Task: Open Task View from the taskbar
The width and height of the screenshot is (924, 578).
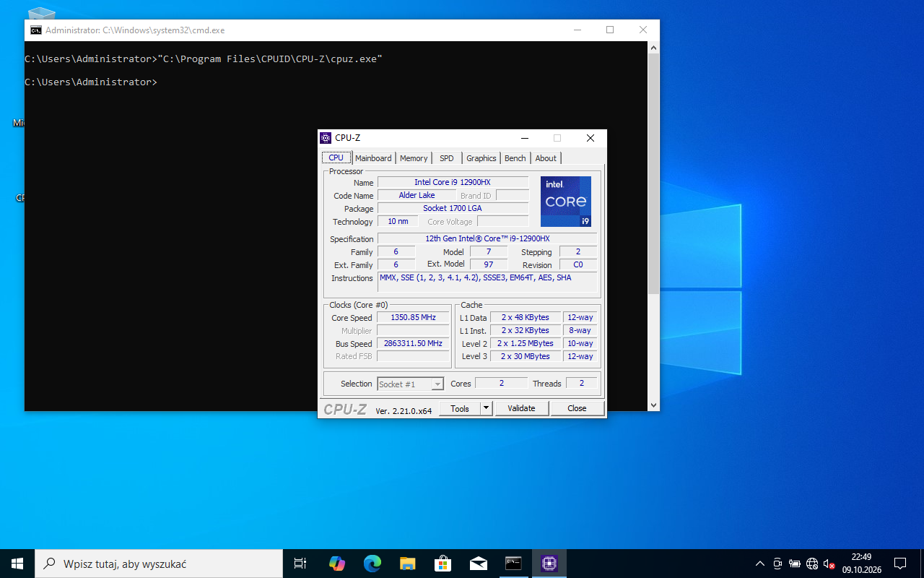Action: click(300, 564)
